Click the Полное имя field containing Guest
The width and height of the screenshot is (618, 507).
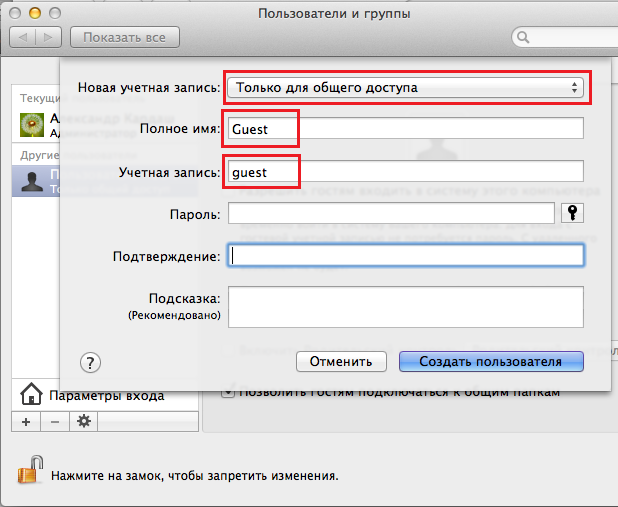click(406, 129)
